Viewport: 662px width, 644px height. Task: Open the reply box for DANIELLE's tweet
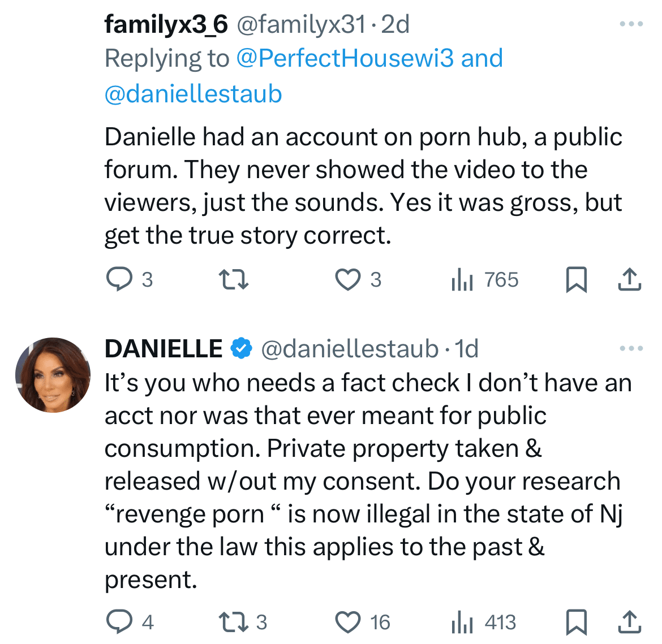tap(119, 622)
